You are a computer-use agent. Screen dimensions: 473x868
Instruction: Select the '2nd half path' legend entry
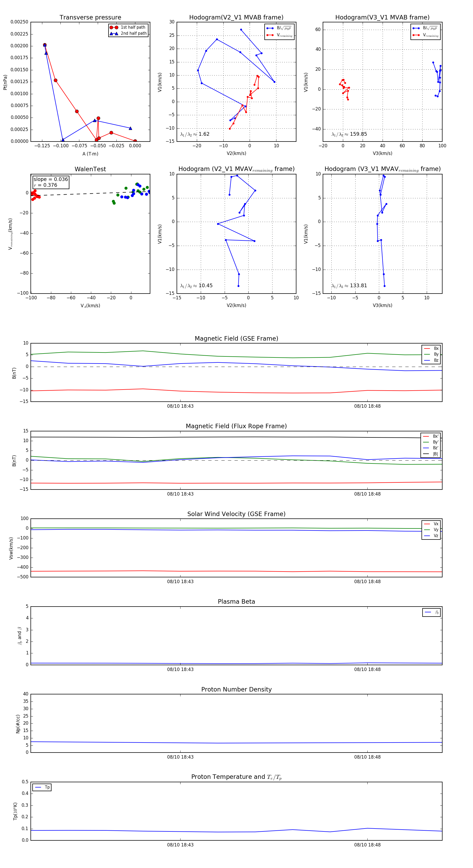click(x=128, y=33)
